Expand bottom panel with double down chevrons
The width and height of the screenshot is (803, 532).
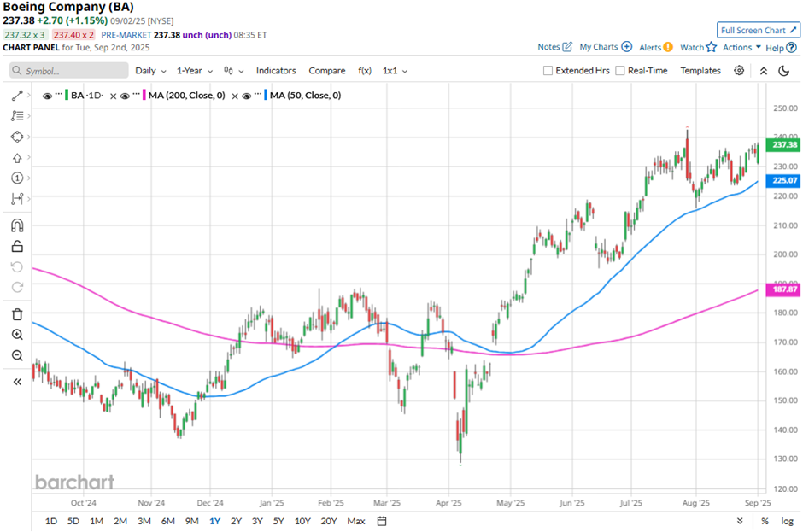point(740,521)
